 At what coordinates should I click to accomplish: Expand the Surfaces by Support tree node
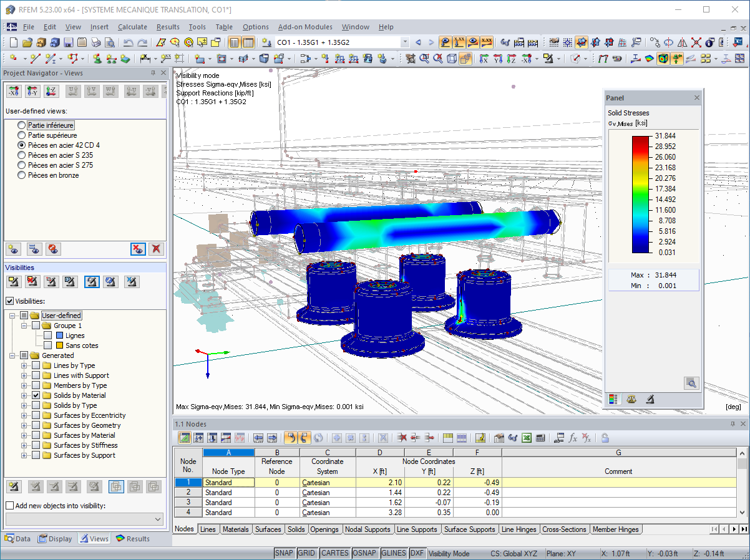point(24,455)
